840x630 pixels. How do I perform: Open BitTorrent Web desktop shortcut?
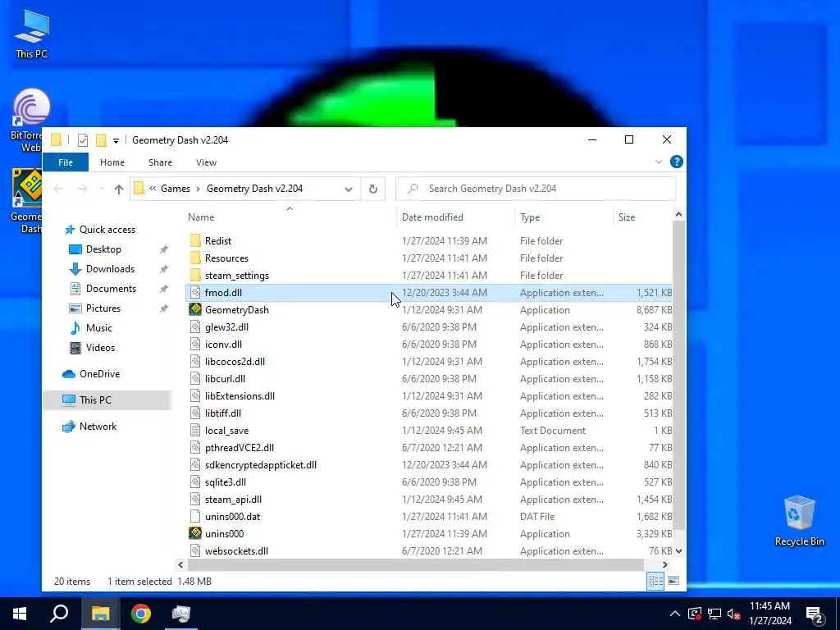tap(30, 121)
